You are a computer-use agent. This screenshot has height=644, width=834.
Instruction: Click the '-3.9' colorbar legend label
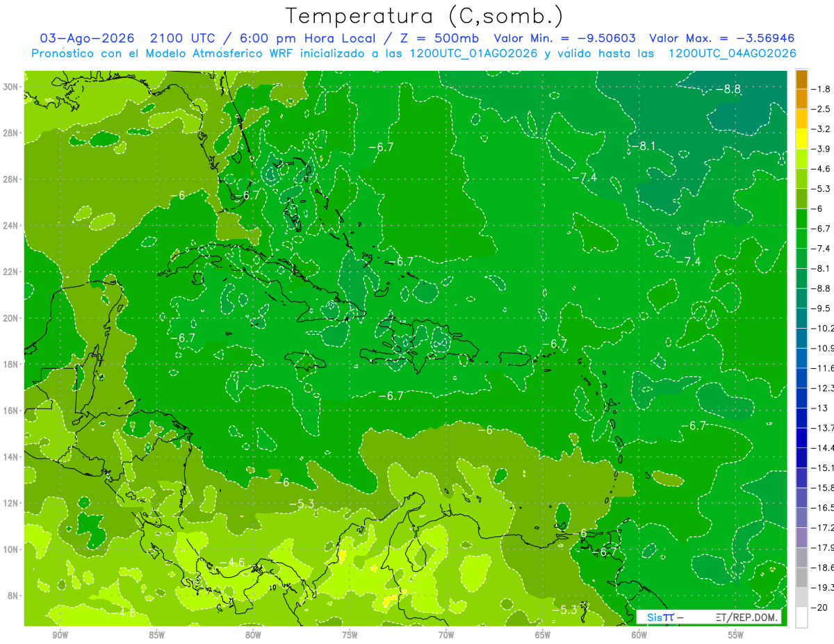click(x=822, y=149)
